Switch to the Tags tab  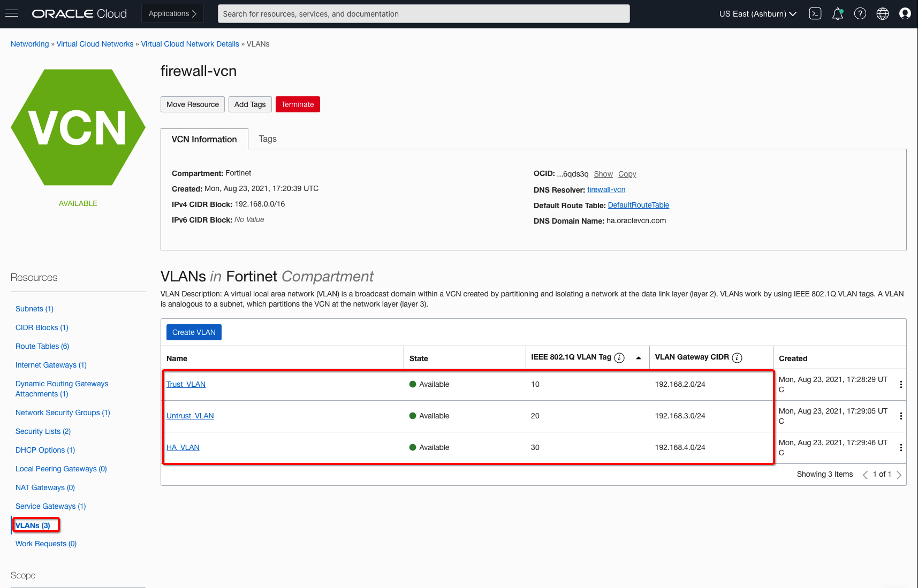(x=268, y=139)
